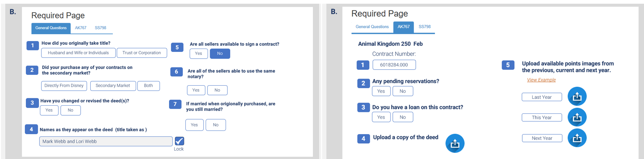Choose Secondary Market purchase option
This screenshot has height=159, width=644.
click(x=113, y=86)
